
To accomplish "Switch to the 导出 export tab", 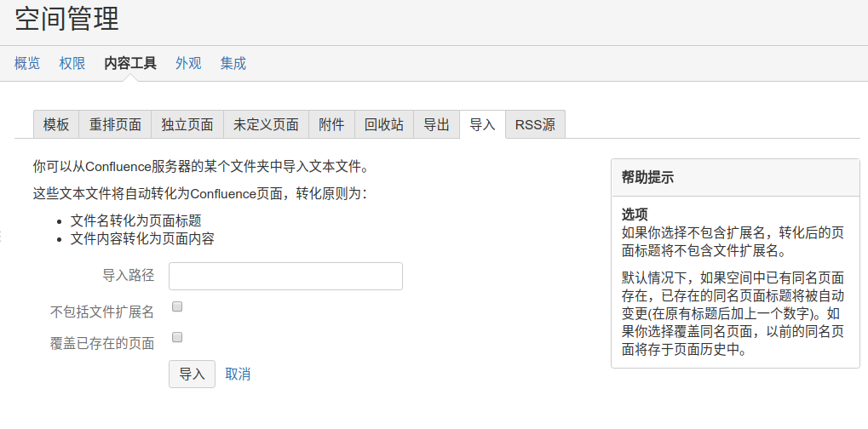I will (x=436, y=124).
